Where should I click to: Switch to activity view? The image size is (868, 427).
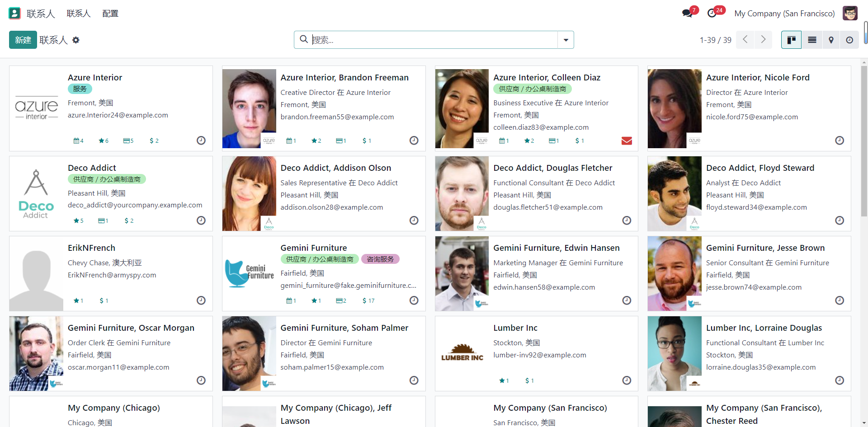point(849,40)
